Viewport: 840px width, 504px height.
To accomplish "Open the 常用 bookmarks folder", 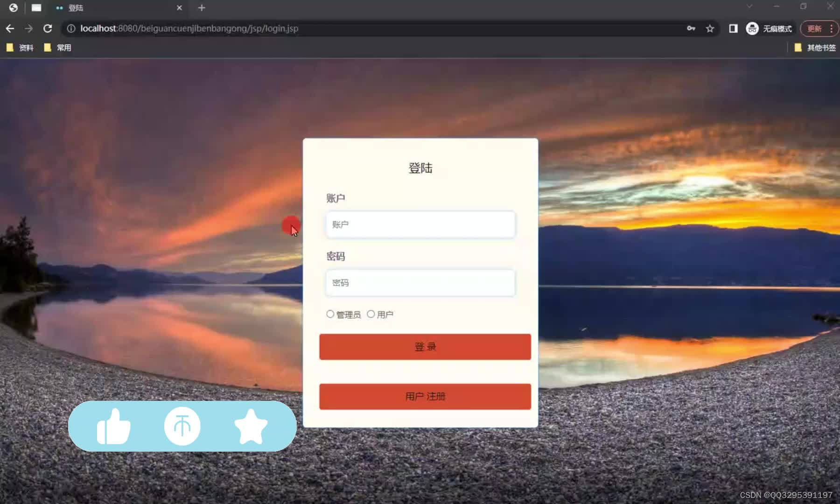I will click(x=57, y=48).
